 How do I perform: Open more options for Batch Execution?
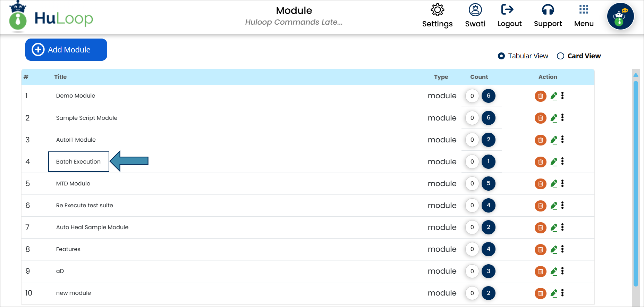pos(562,161)
